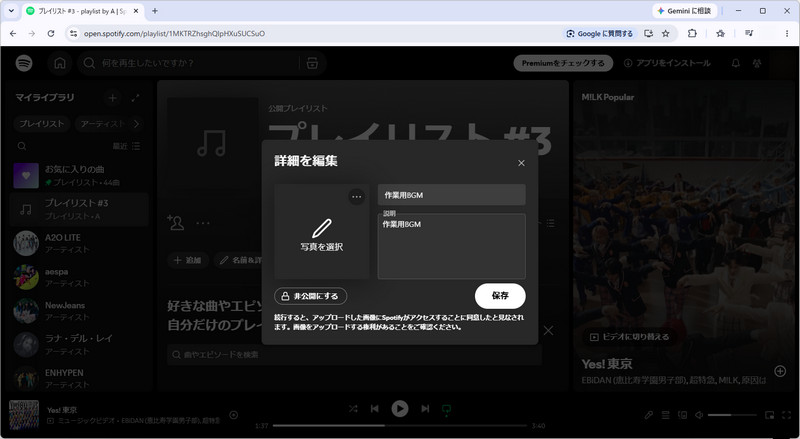Invite collaborators to プレイリスト #3

pos(176,223)
